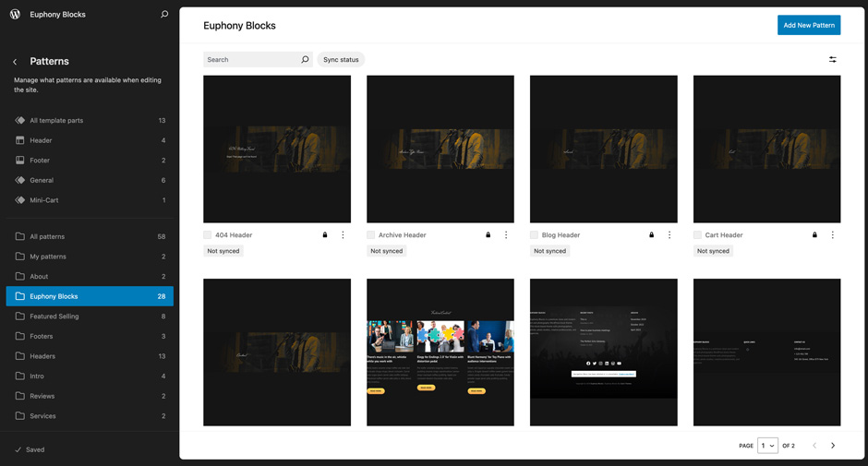The width and height of the screenshot is (868, 466).
Task: Tick the Archive Header checkbox
Action: click(371, 235)
